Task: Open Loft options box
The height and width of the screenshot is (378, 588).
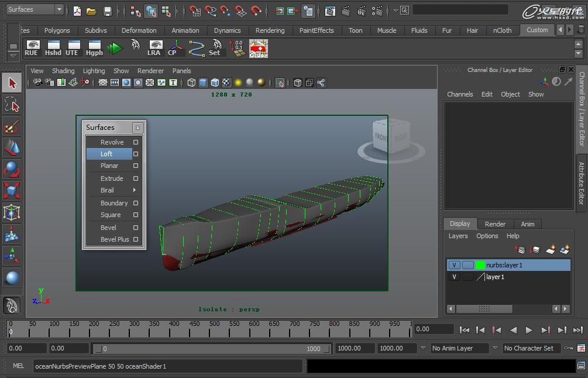Action: coord(136,154)
